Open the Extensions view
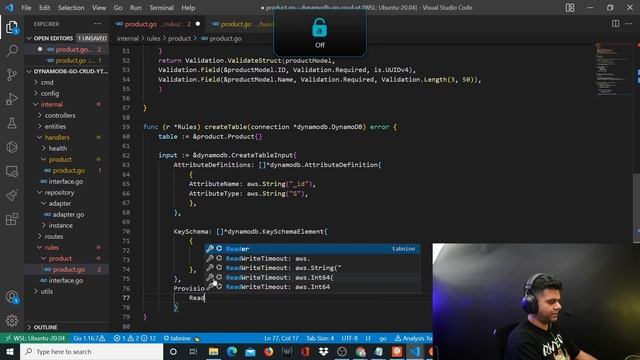 [x=12, y=219]
